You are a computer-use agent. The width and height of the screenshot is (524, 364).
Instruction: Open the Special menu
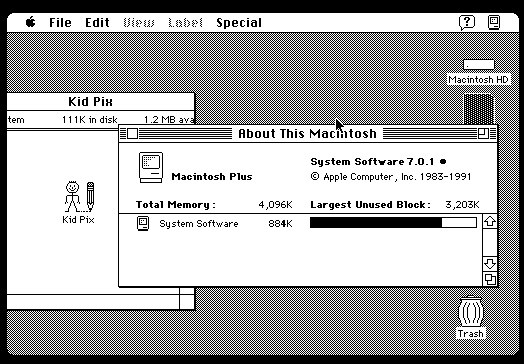click(239, 23)
